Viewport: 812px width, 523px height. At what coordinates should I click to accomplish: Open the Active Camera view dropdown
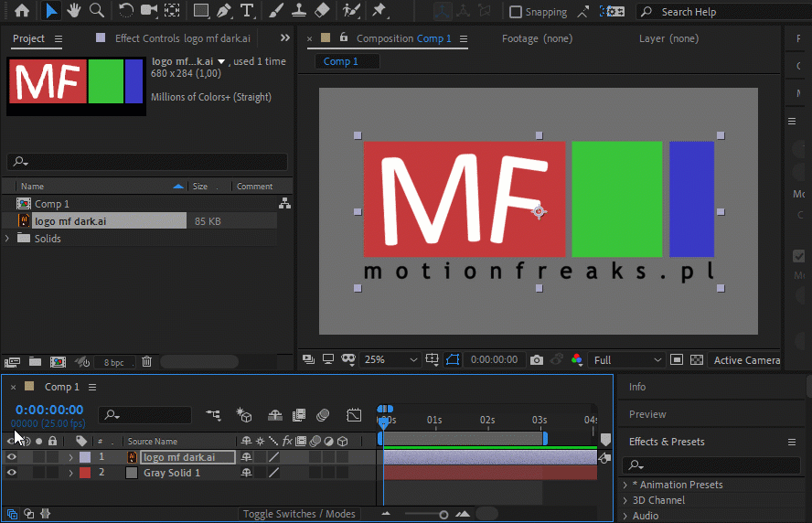point(746,360)
